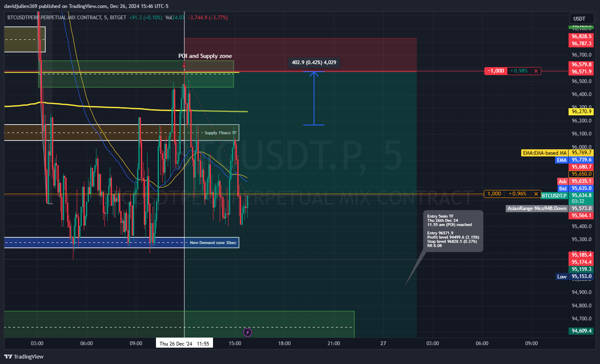Click the Low price label
Viewport: 600px width, 364px height.
point(562,277)
